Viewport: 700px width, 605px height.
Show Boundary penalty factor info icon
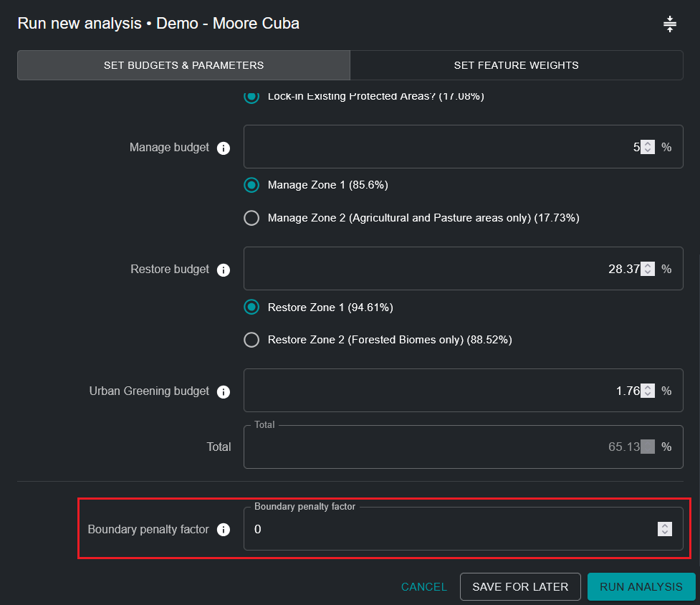224,530
